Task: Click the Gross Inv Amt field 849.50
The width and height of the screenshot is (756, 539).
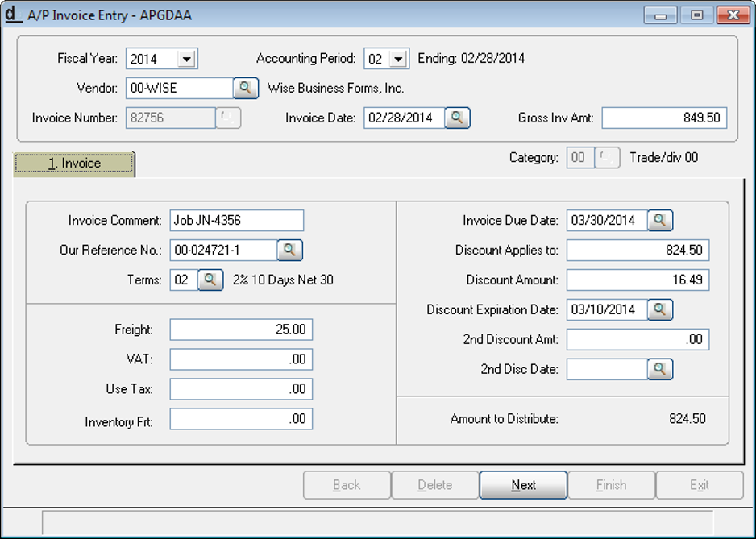Action: (664, 118)
